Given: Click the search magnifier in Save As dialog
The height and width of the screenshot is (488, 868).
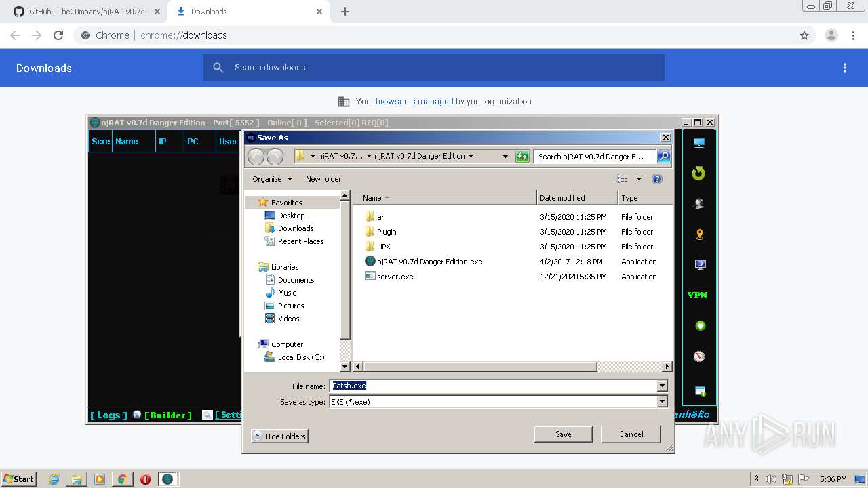Looking at the screenshot, I should 663,157.
